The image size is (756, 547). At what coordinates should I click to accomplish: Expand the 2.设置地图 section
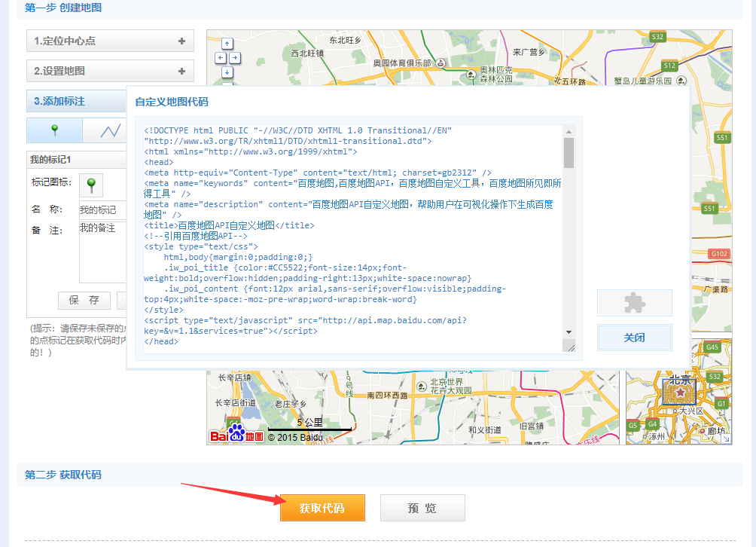tap(110, 69)
